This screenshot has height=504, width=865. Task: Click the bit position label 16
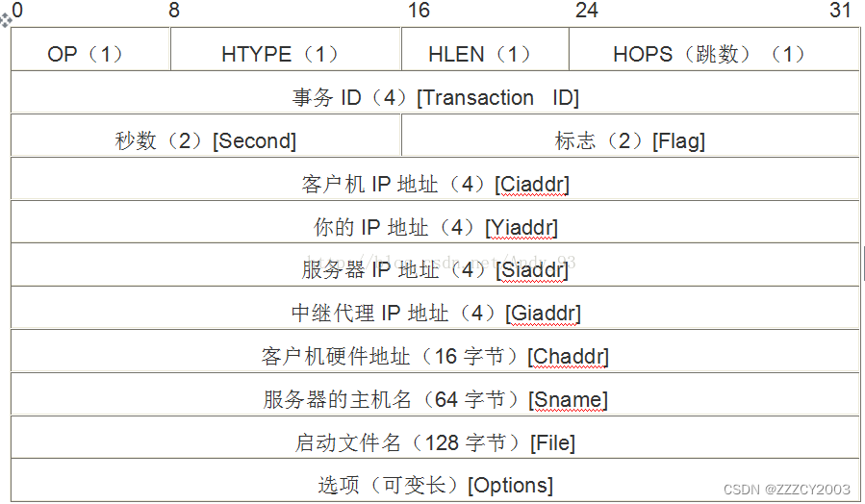pos(419,11)
